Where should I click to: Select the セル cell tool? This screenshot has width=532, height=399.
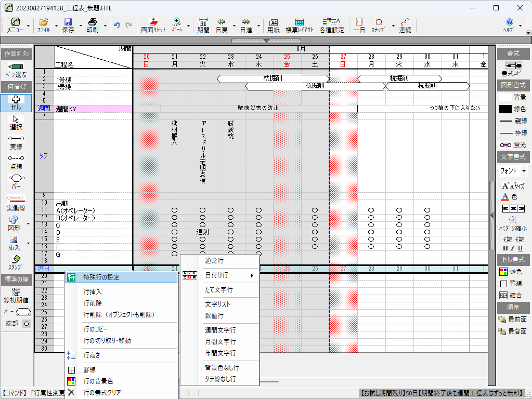pyautogui.click(x=16, y=103)
